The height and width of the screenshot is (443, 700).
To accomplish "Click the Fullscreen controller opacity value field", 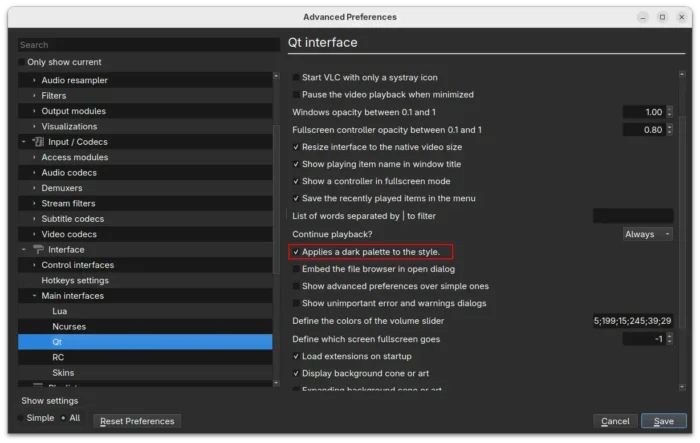I will (x=644, y=130).
